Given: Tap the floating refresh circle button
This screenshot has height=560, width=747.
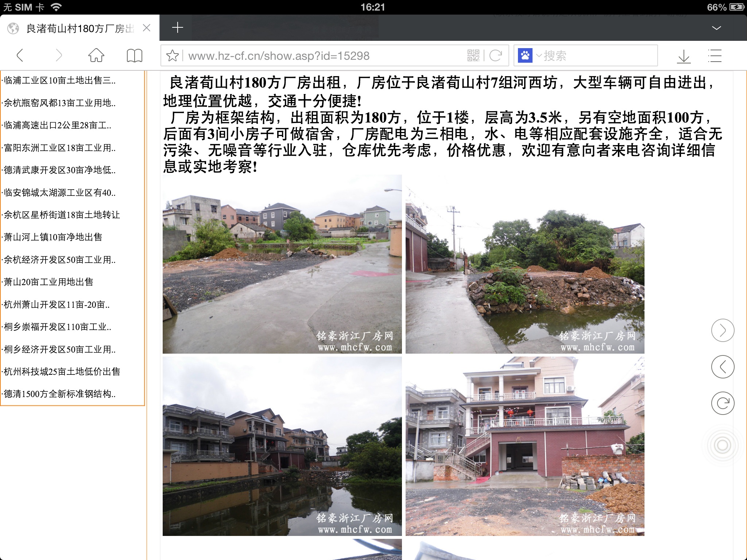Looking at the screenshot, I should tap(723, 403).
